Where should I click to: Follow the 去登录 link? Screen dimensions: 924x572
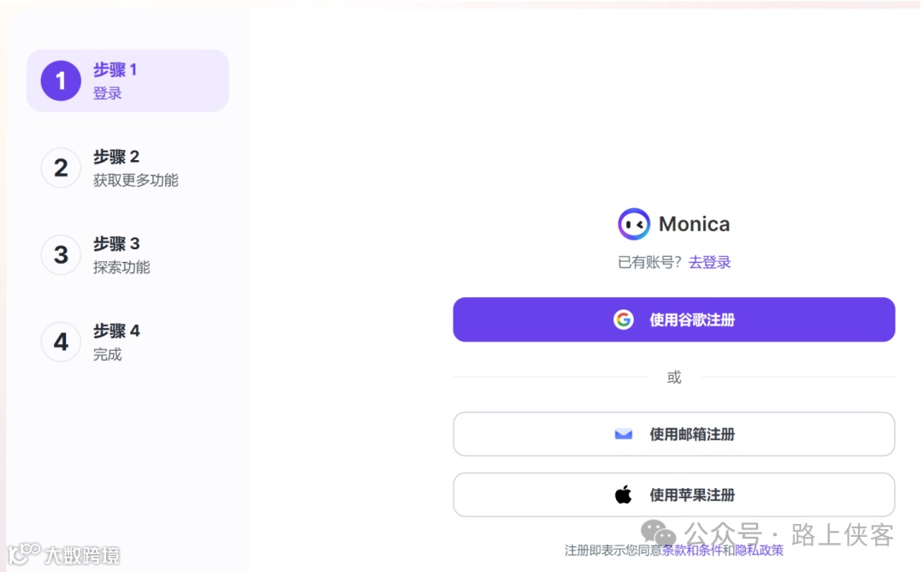(x=709, y=262)
